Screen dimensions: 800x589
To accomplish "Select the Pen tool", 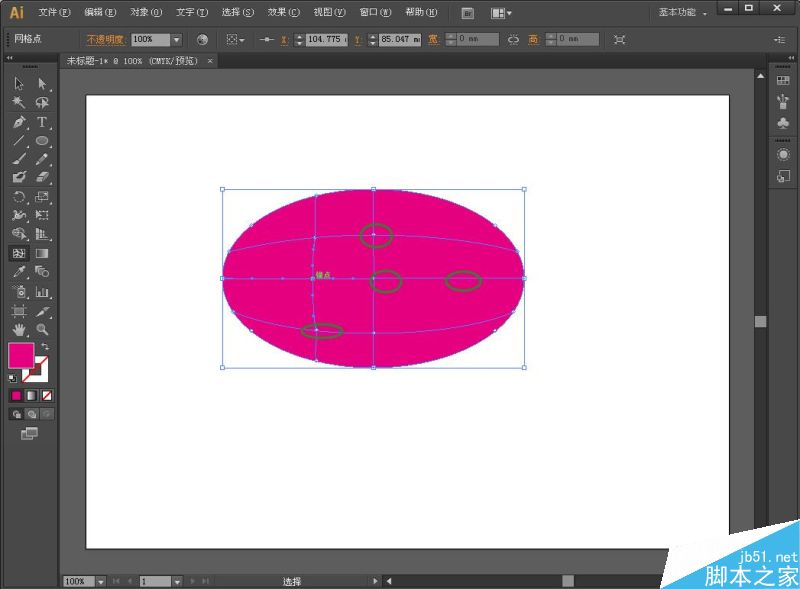I will [x=19, y=122].
